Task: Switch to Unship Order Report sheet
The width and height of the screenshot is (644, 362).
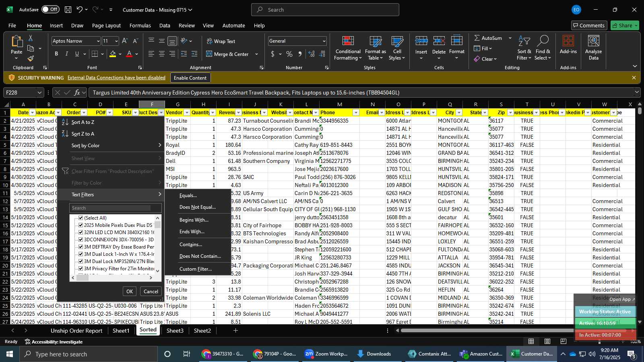Action: 76,331
